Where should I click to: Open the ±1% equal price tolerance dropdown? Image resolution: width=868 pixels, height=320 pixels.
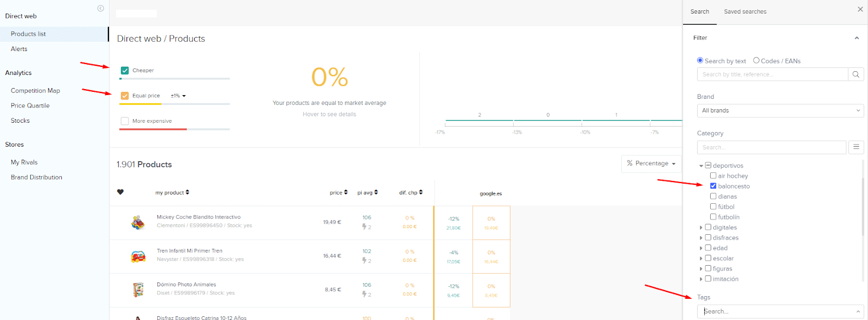178,96
